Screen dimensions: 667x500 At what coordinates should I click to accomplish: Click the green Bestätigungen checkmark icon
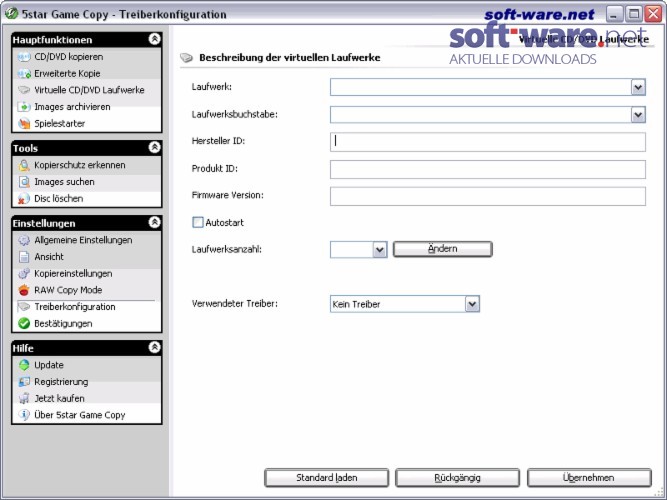[24, 323]
